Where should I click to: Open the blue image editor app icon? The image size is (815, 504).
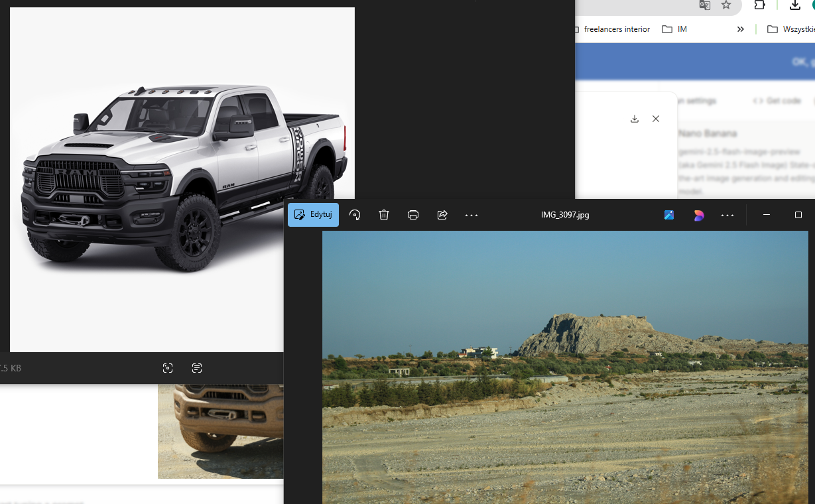click(x=669, y=215)
